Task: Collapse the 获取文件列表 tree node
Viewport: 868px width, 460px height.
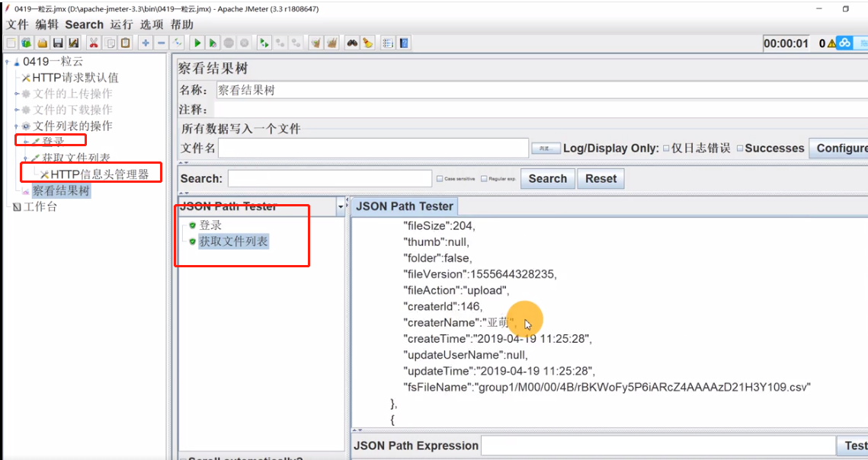Action: [25, 158]
